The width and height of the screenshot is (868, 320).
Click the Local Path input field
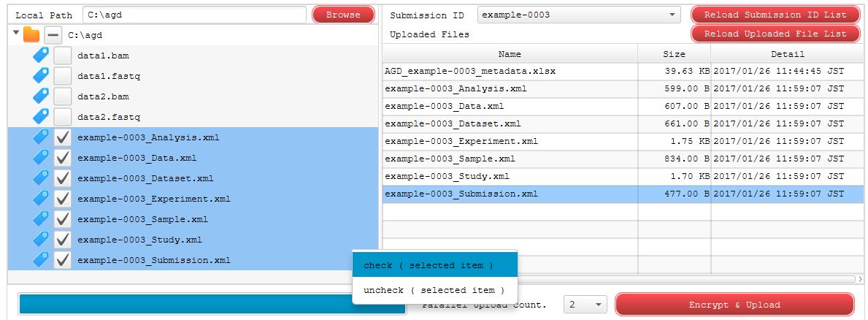193,15
